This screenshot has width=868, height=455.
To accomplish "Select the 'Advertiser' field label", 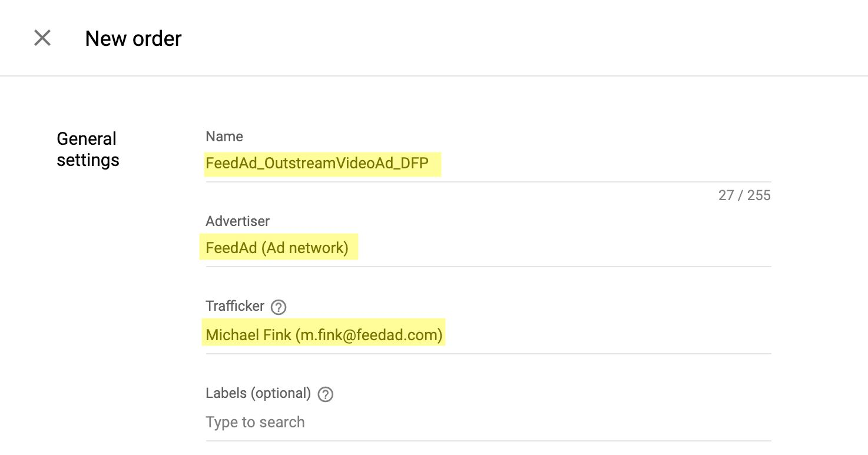I will [237, 221].
